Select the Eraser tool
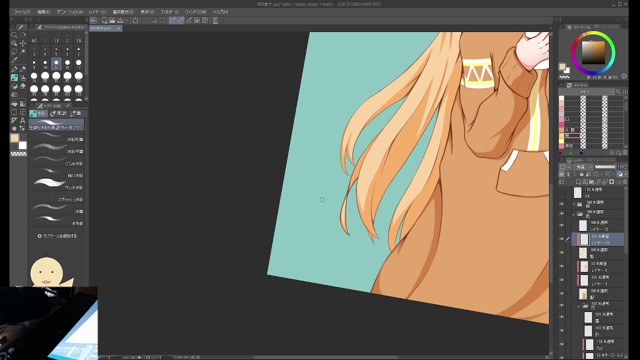 (23, 86)
